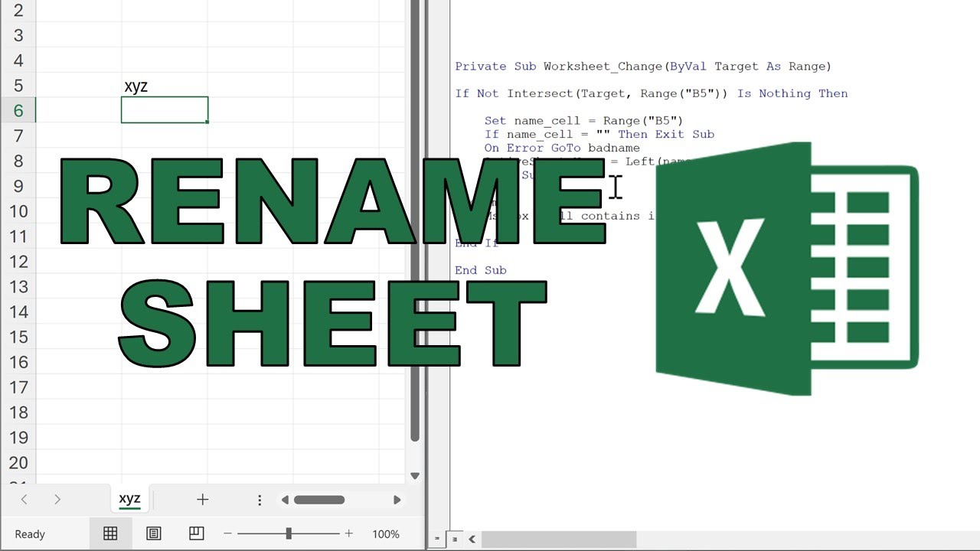Screen dimensions: 980x551
Task: Select row 6 header
Action: [x=18, y=111]
